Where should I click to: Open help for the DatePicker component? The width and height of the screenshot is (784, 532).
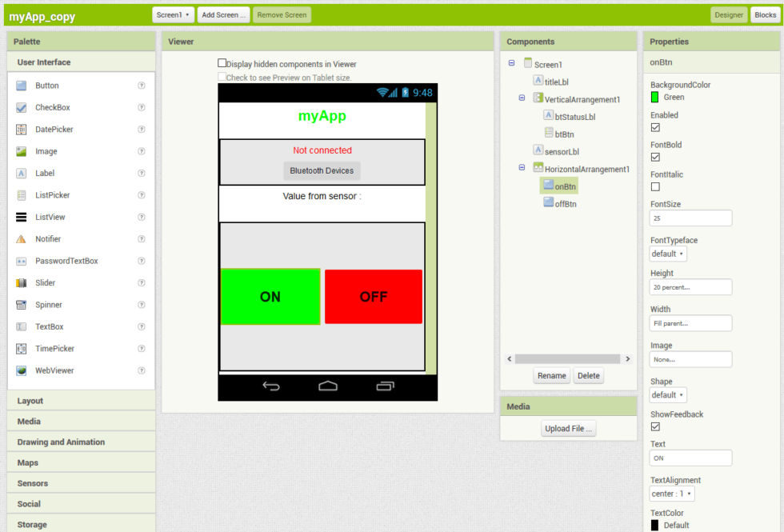pyautogui.click(x=141, y=129)
